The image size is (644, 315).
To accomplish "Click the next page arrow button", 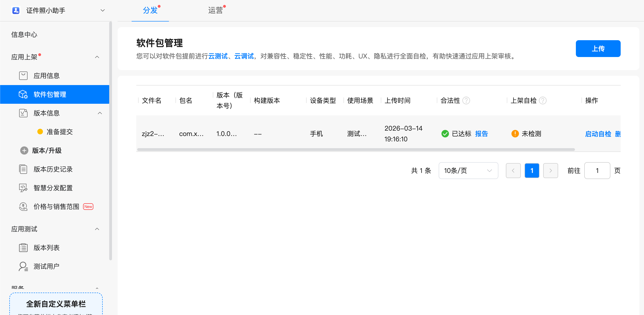I will (550, 171).
